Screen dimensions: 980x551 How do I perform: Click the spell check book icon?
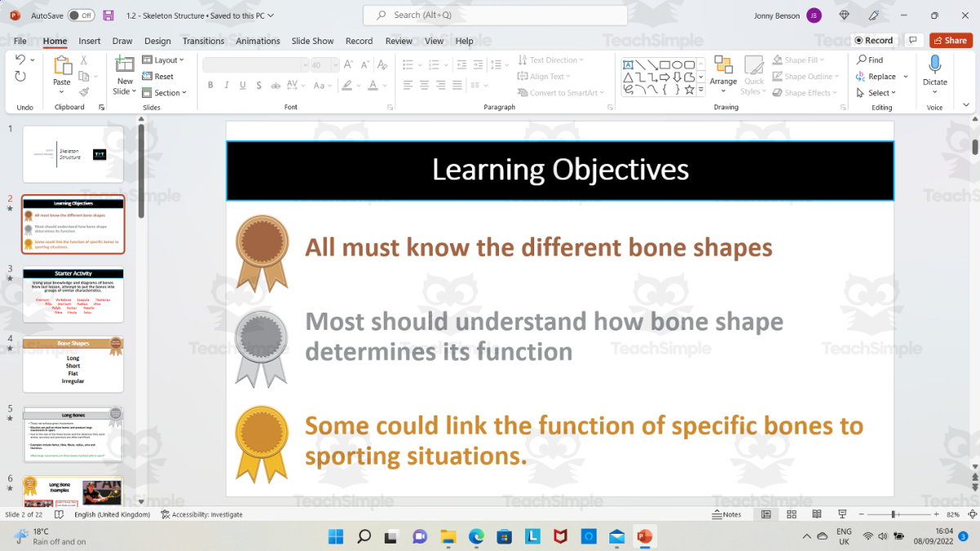(59, 514)
